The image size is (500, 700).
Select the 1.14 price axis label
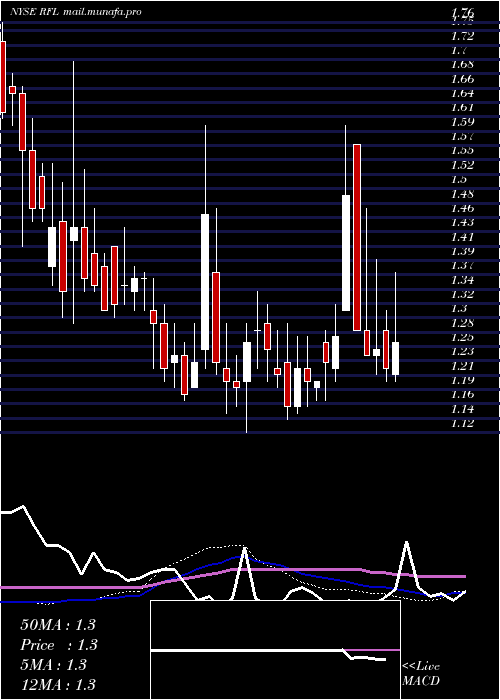point(462,409)
